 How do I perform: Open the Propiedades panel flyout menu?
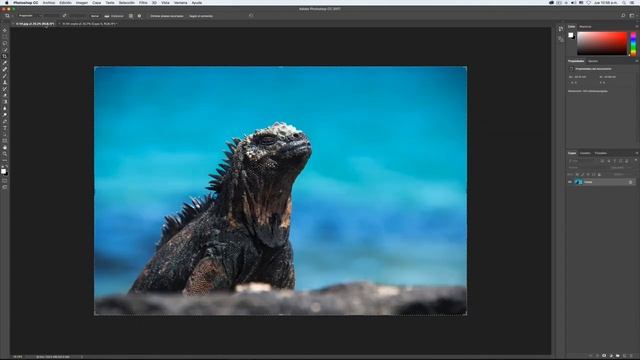pos(636,61)
